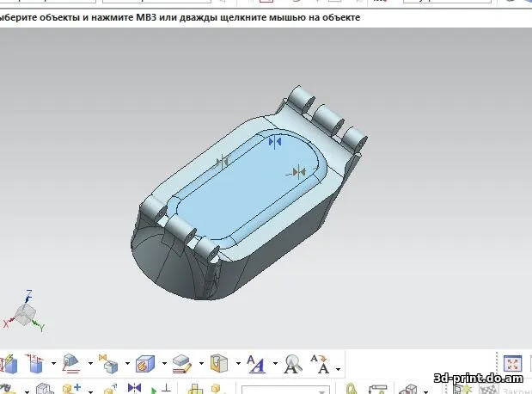Click the gray dotted pattern icon
The image size is (532, 394).
(x=488, y=389)
